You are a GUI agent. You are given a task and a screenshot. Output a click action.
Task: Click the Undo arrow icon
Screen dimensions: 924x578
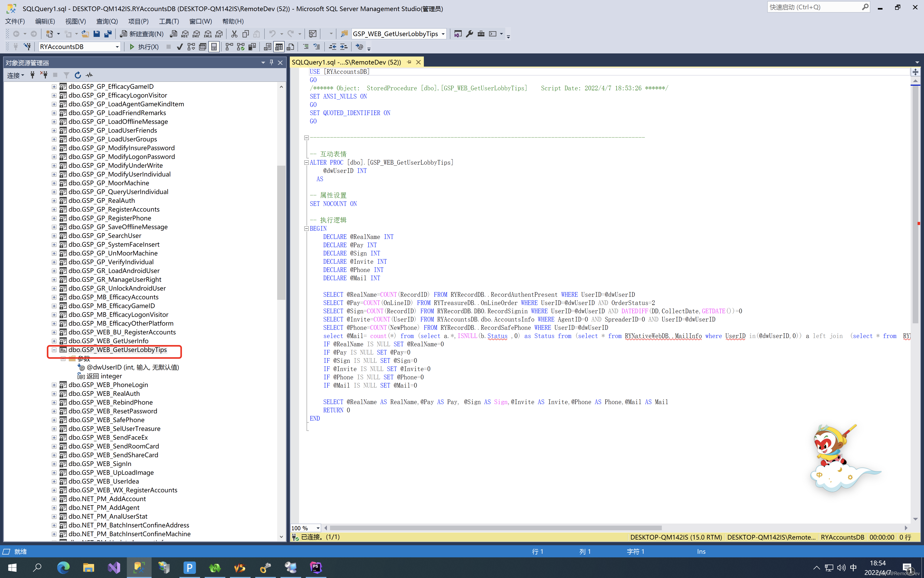(272, 34)
